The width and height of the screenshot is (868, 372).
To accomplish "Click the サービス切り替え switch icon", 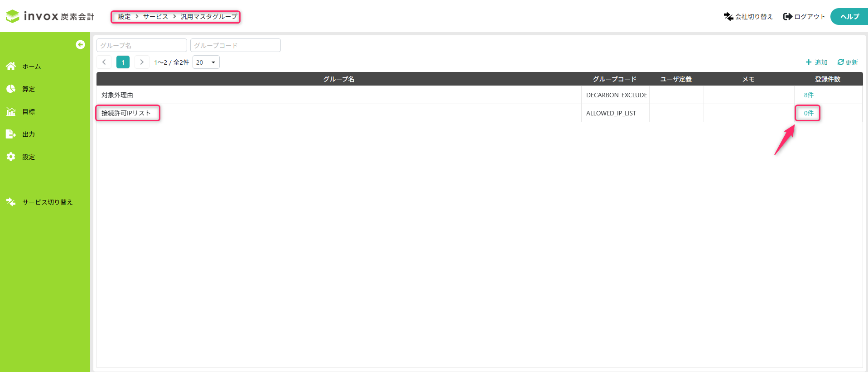I will [x=11, y=202].
